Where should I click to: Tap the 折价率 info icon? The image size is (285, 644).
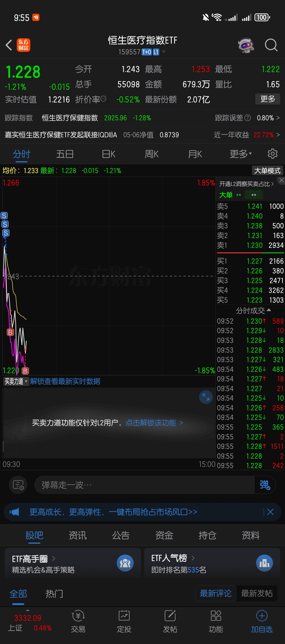(x=103, y=99)
